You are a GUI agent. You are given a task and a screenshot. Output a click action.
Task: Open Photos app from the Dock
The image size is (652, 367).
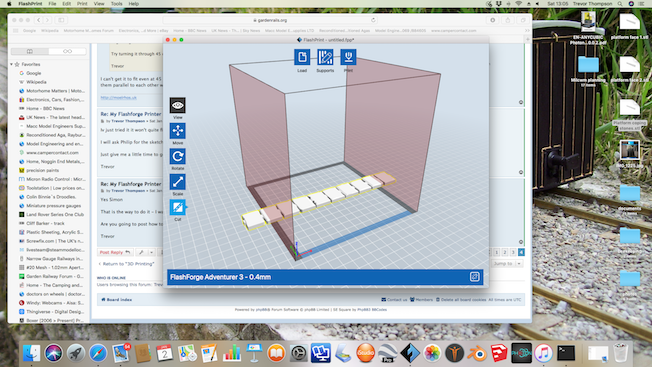(432, 353)
